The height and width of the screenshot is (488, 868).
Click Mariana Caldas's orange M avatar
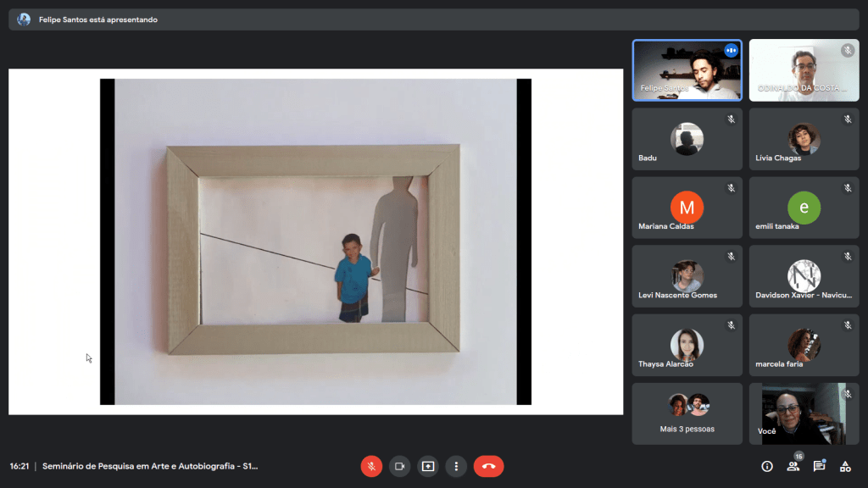point(687,207)
